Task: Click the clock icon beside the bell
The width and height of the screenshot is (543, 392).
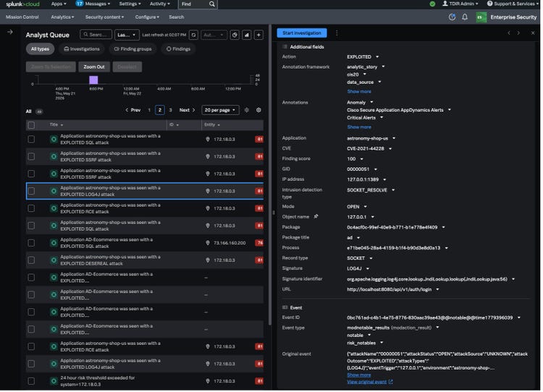Action: 453,17
